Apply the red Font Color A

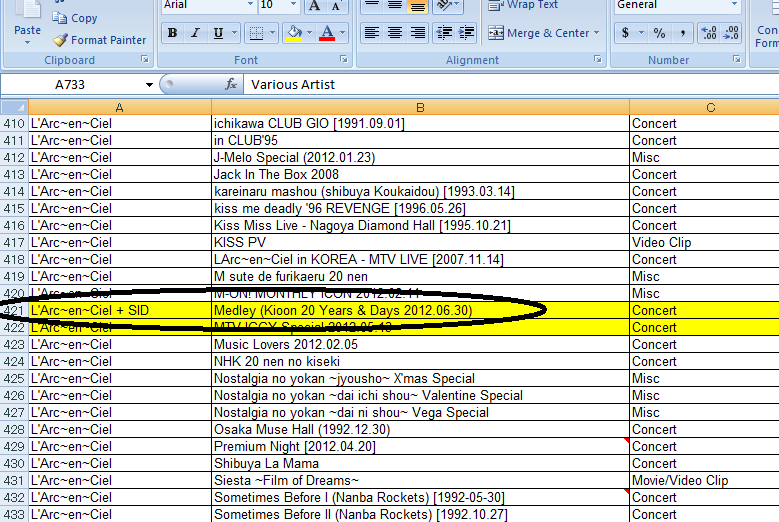[x=326, y=33]
